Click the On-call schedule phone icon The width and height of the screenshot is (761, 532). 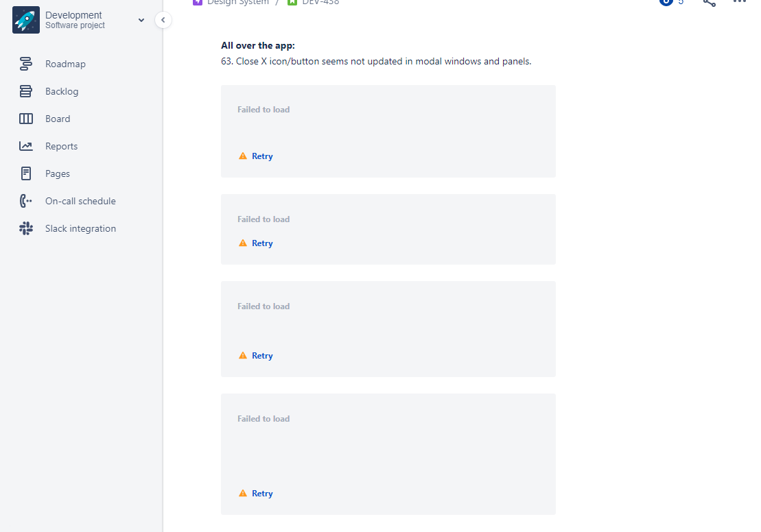click(25, 201)
